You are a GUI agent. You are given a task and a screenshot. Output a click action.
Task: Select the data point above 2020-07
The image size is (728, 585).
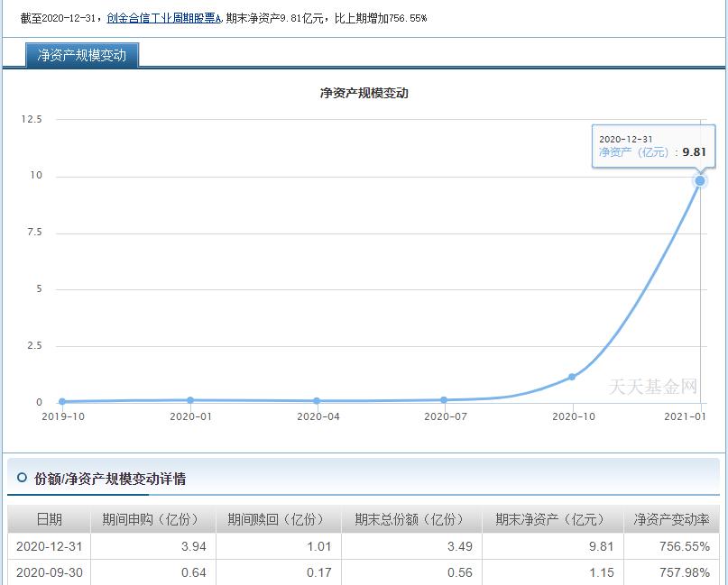(443, 398)
